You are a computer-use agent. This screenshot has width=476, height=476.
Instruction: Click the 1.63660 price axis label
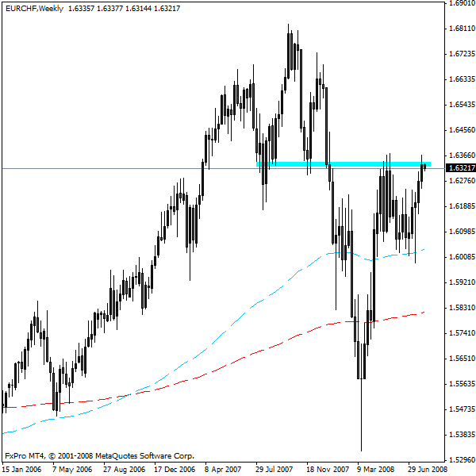(462, 155)
